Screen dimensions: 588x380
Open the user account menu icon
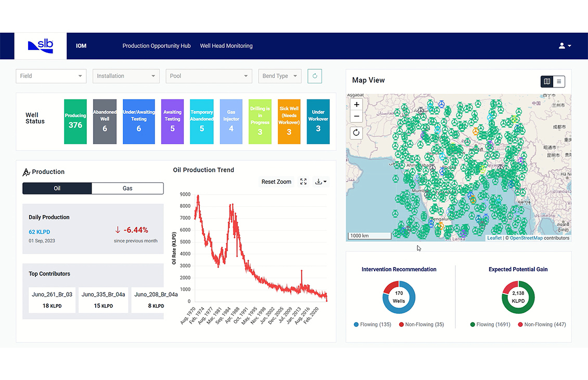[x=565, y=46]
